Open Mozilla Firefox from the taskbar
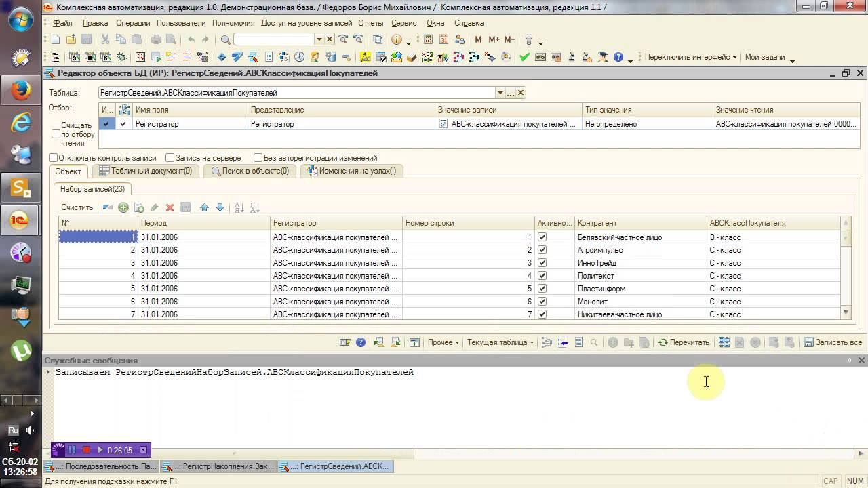This screenshot has height=488, width=868. tap(20, 89)
